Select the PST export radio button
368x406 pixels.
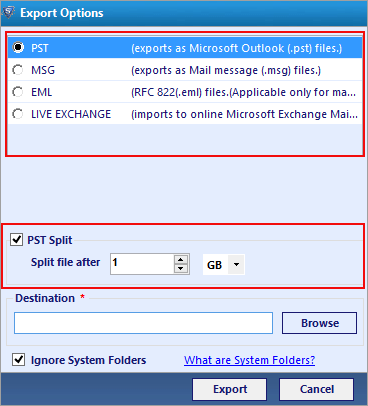[x=18, y=47]
